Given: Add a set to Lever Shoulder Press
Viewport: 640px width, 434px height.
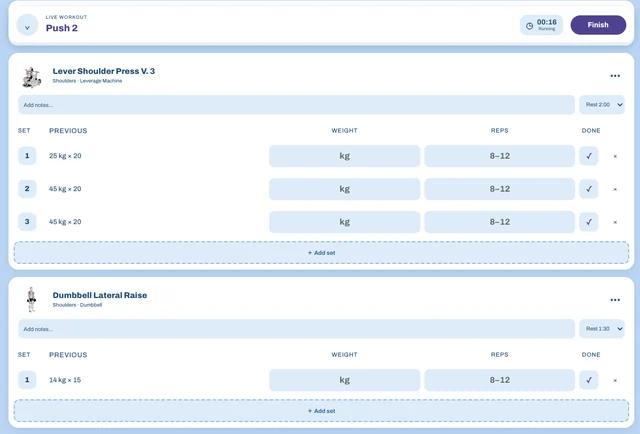Looking at the screenshot, I should coord(321,253).
